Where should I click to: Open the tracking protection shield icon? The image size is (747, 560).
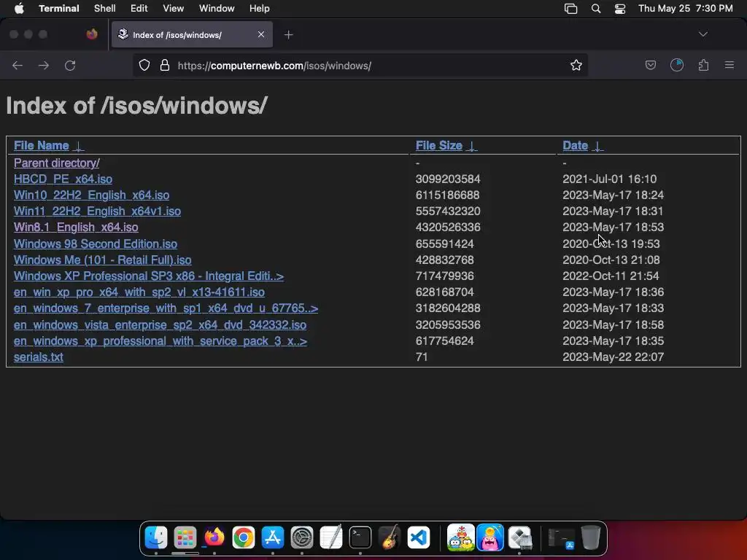pyautogui.click(x=144, y=65)
